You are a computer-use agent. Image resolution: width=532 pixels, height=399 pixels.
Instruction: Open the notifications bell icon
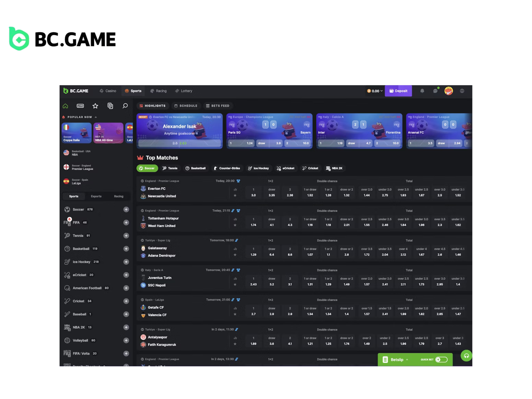(422, 91)
